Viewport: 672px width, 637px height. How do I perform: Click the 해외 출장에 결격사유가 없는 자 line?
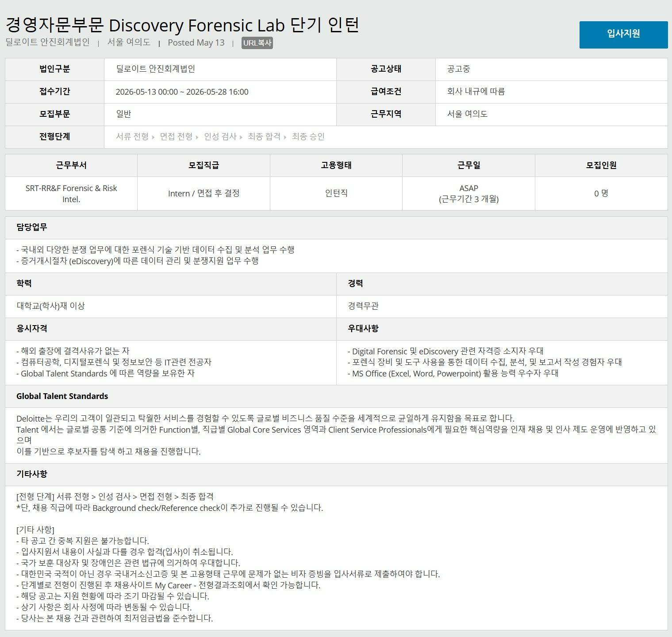[73, 351]
